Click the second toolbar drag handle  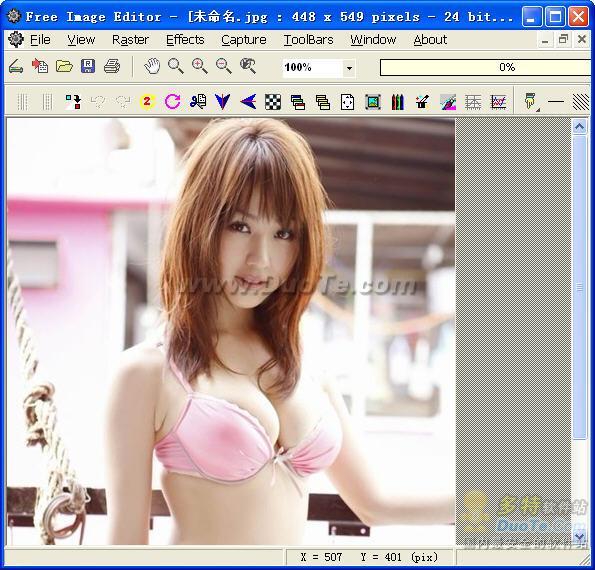[47, 102]
